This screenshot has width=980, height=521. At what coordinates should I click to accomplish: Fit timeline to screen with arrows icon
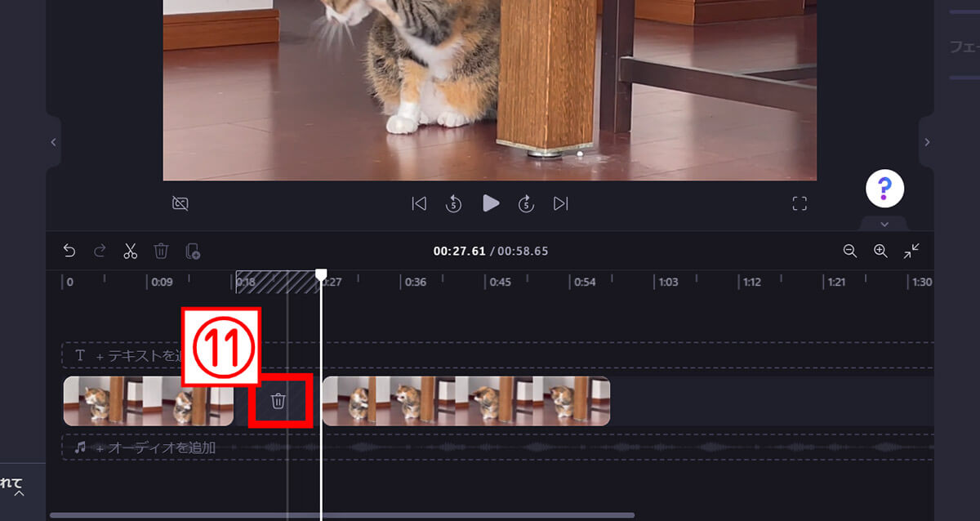[911, 252]
